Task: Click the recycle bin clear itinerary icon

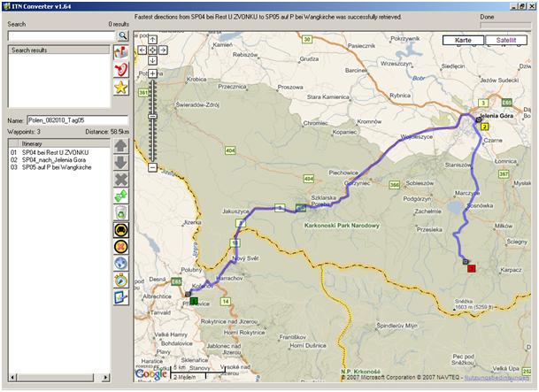Action: coord(121,213)
